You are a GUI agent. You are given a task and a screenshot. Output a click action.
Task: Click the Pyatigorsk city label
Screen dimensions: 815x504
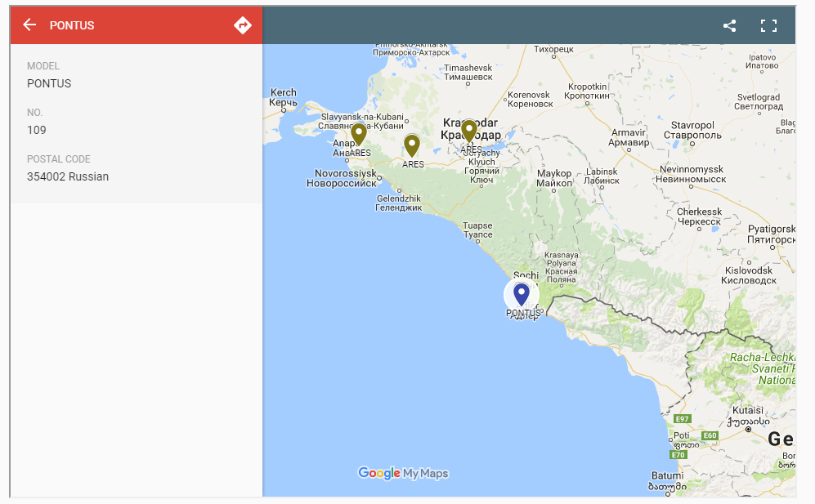772,234
